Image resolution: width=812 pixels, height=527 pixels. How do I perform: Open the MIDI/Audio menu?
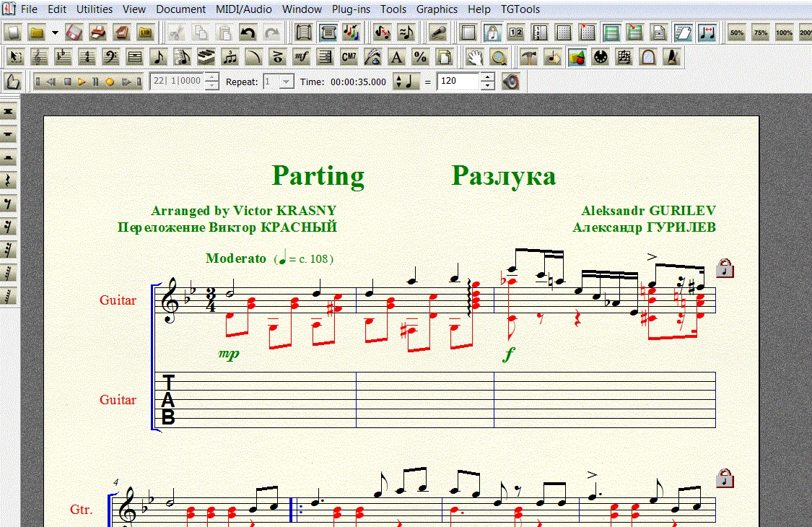coord(244,9)
